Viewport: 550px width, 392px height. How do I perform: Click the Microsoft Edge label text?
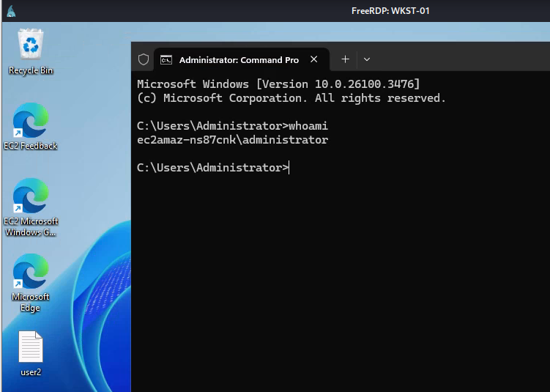31,302
